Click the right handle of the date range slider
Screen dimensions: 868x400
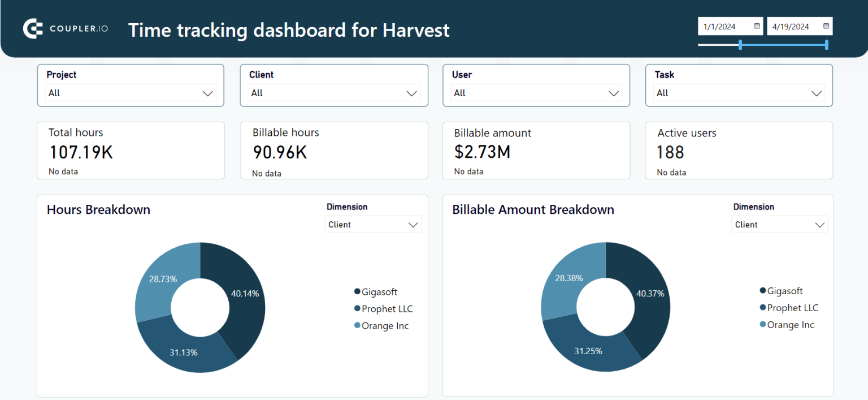827,44
